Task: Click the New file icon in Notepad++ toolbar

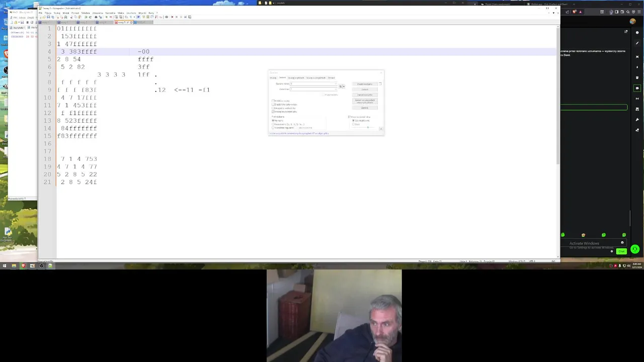Action: pos(40,17)
